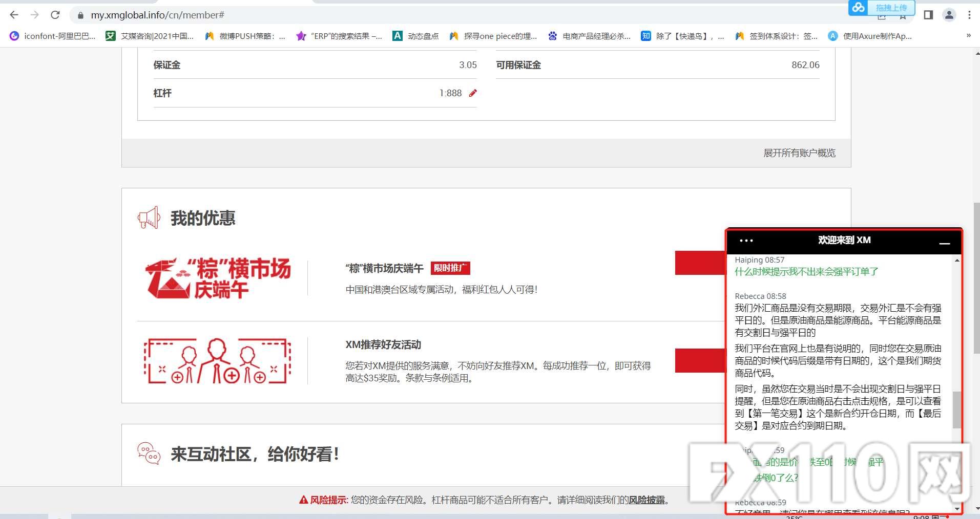Open "ERP"的搜索结果 bookmark

click(339, 36)
